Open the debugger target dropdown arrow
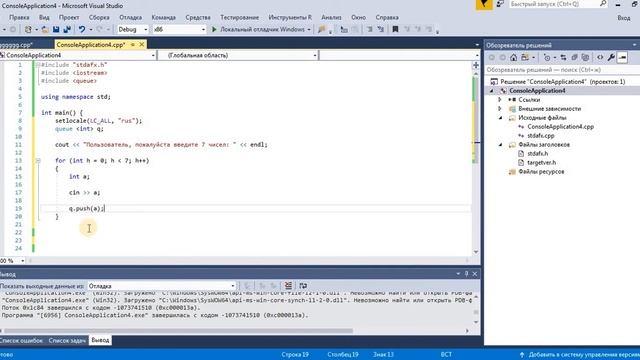640x360 pixels. (x=309, y=29)
